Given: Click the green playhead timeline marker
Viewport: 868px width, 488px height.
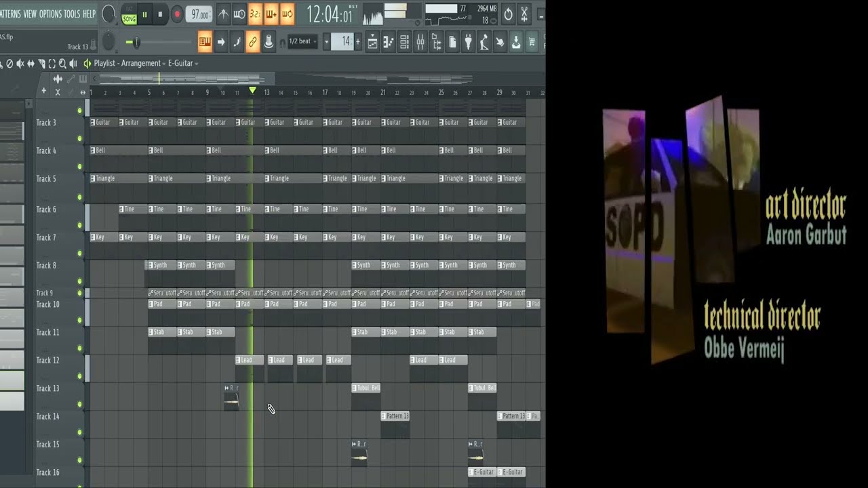Looking at the screenshot, I should 252,90.
